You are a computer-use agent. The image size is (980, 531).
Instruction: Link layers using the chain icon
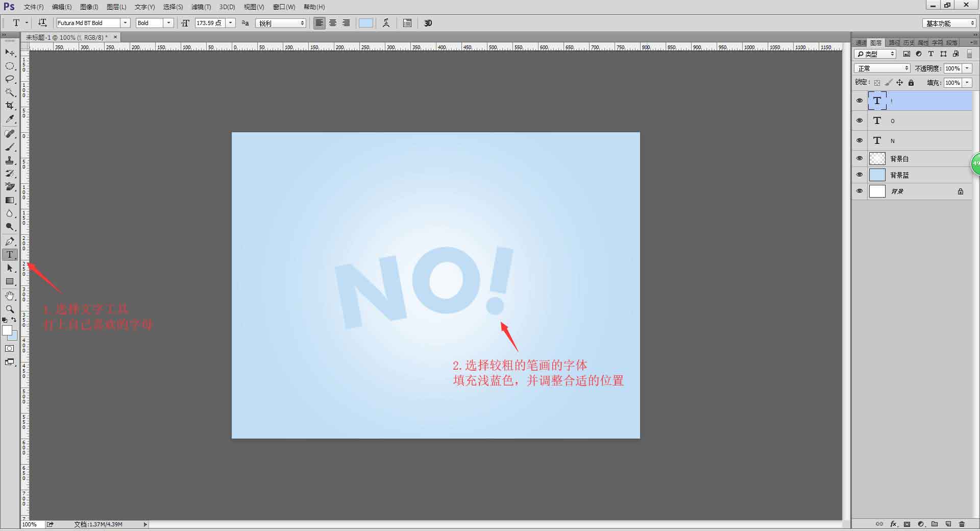coord(879,524)
